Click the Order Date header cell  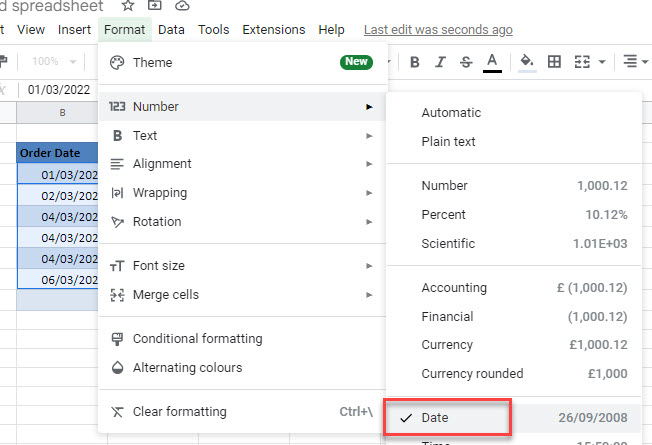[x=57, y=153]
